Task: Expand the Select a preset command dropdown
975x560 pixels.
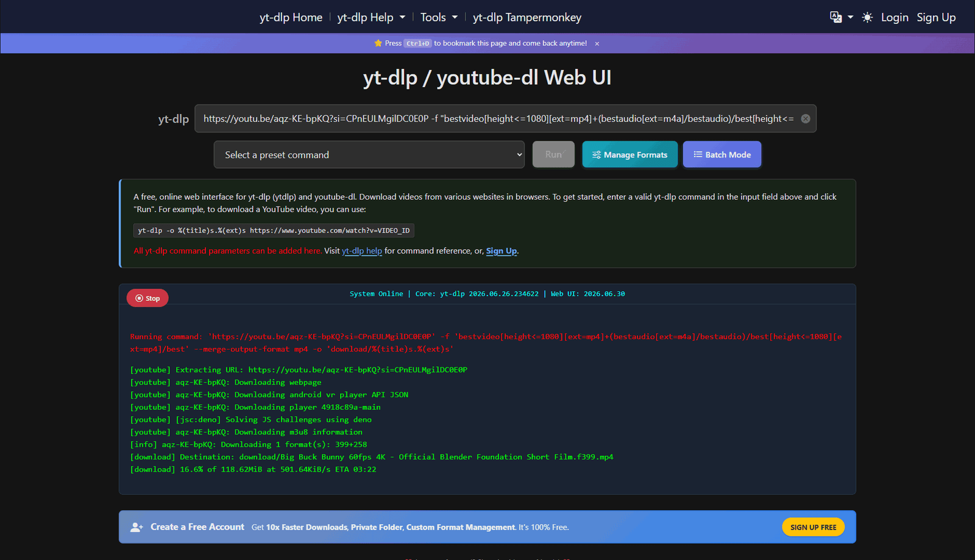Action: point(369,155)
